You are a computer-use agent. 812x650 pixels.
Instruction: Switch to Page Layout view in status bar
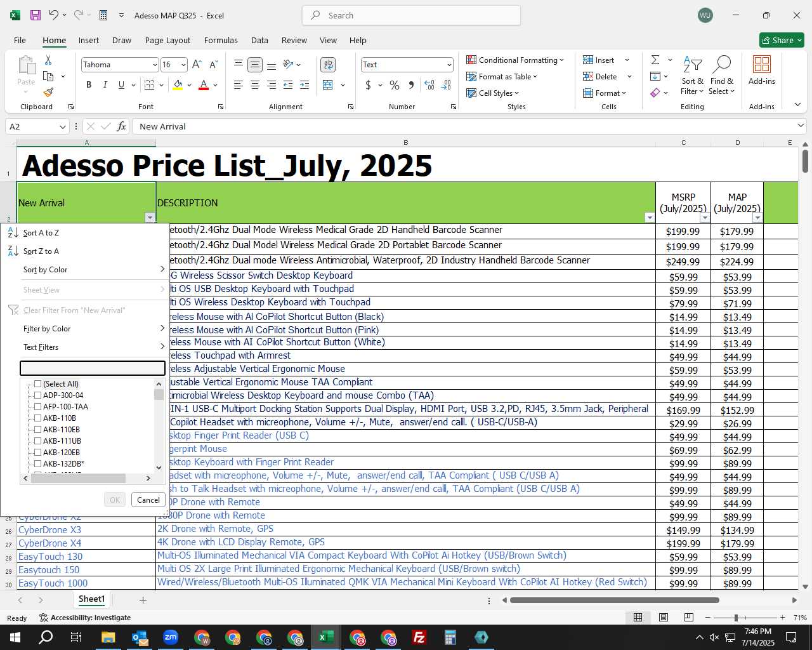point(663,618)
